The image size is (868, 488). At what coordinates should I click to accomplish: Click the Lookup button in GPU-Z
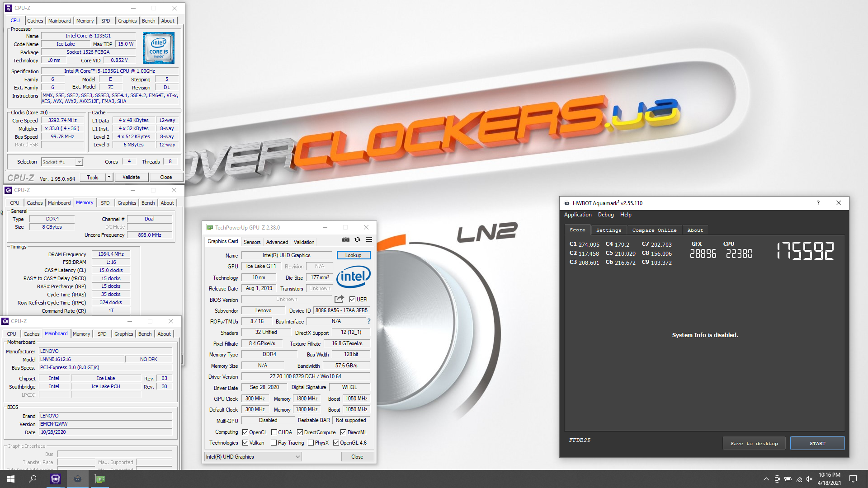[354, 255]
